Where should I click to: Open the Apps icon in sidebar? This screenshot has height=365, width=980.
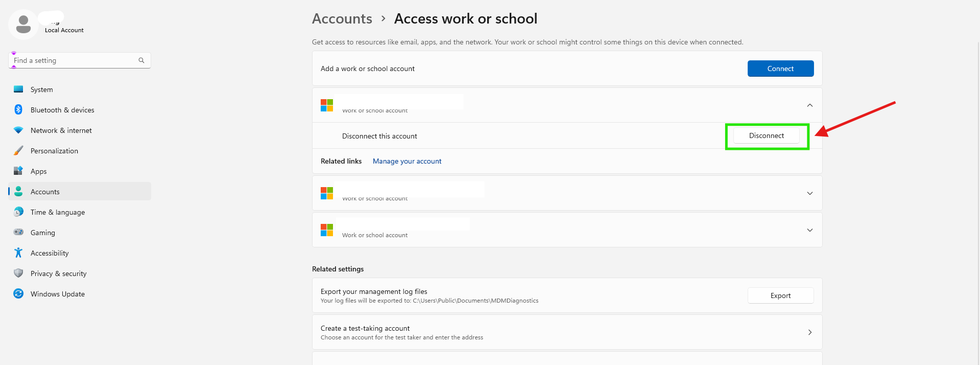click(18, 171)
